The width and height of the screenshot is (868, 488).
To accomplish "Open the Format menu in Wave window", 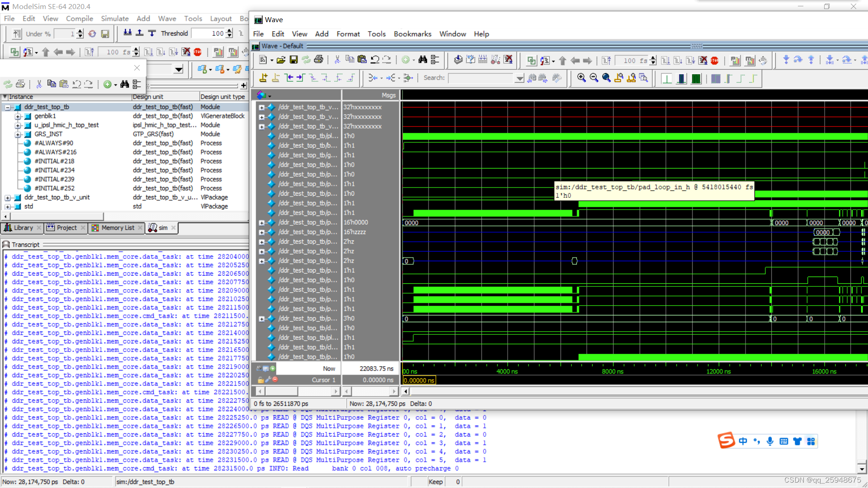I will [x=348, y=34].
